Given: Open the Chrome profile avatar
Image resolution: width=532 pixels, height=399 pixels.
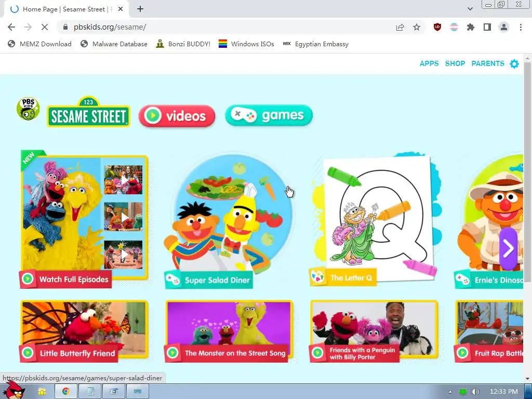Looking at the screenshot, I should point(504,27).
